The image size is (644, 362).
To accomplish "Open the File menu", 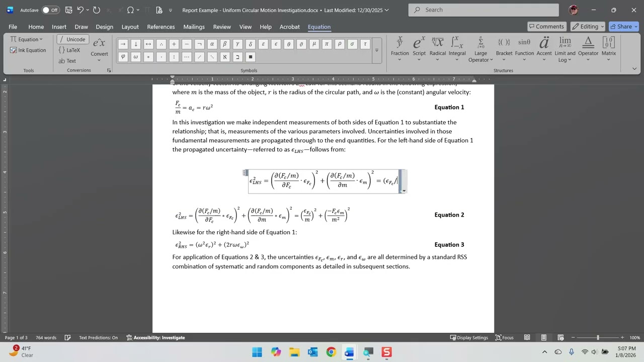I will tap(13, 27).
